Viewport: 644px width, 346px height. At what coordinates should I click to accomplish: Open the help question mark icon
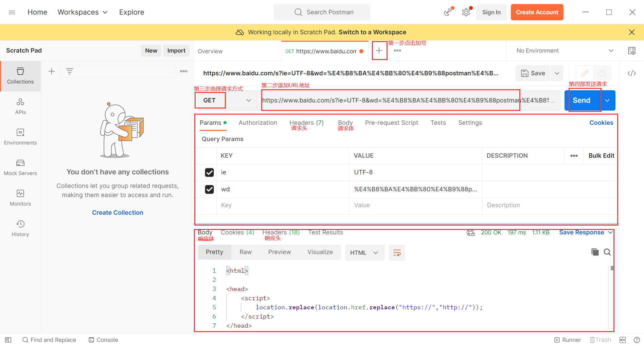coord(637,340)
